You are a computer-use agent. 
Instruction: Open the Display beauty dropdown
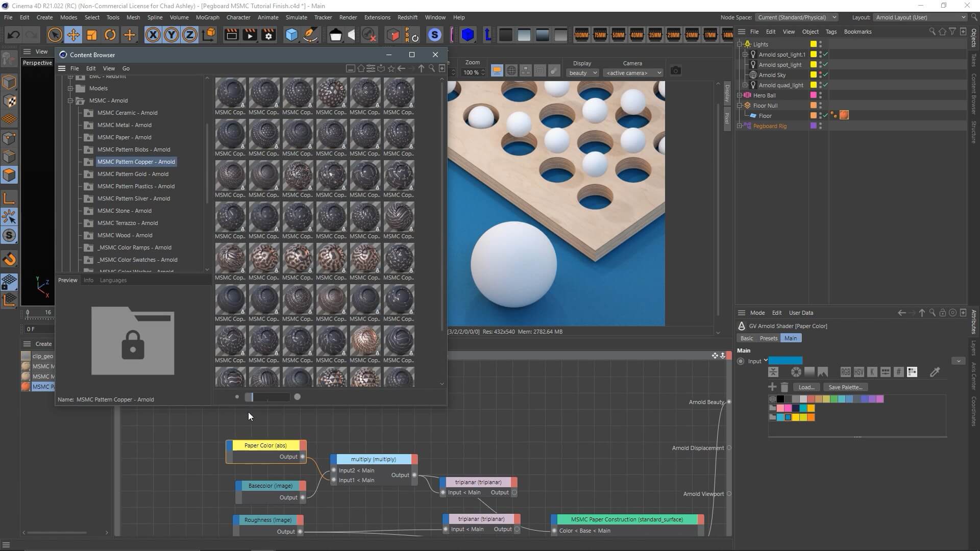[582, 73]
